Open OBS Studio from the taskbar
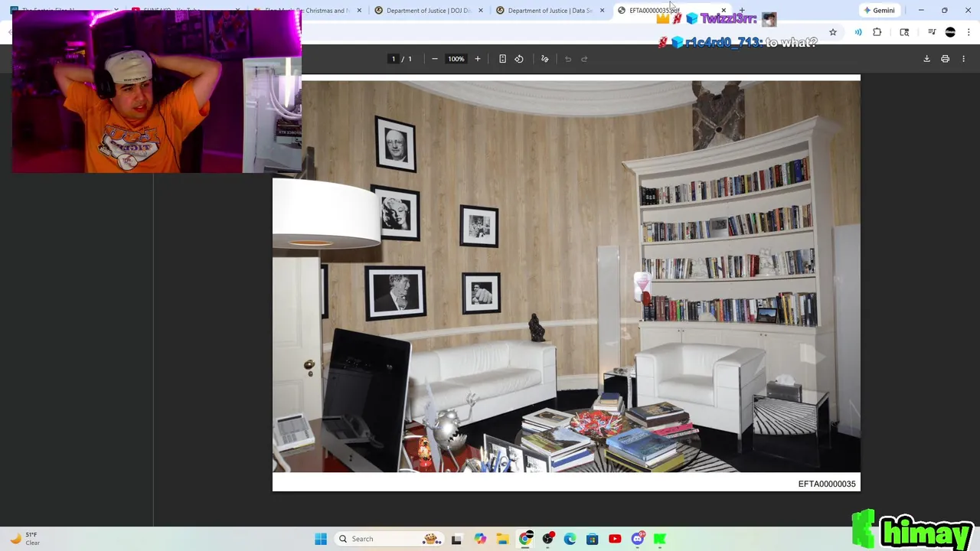Image resolution: width=980 pixels, height=551 pixels. pos(547,539)
